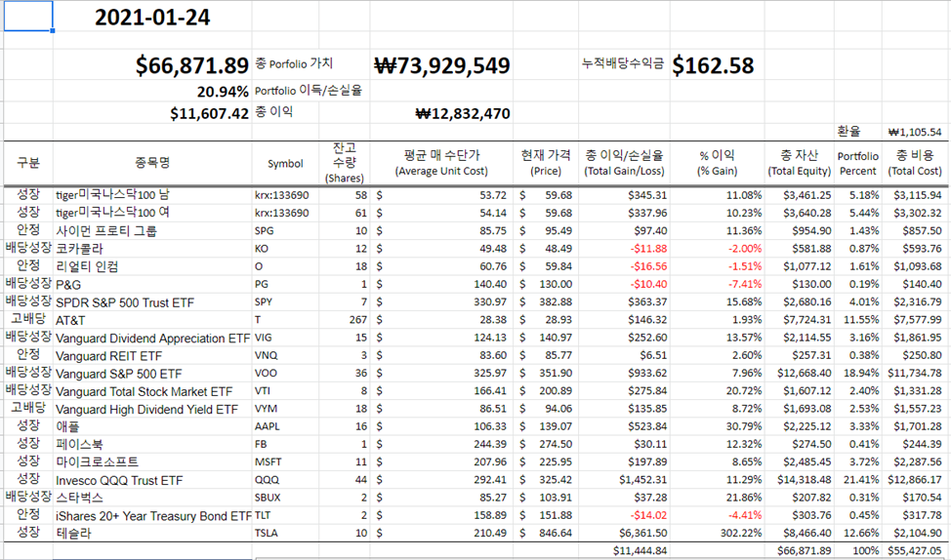The width and height of the screenshot is (951, 560).
Task: Select the SPG symbol cell
Action: 285,230
